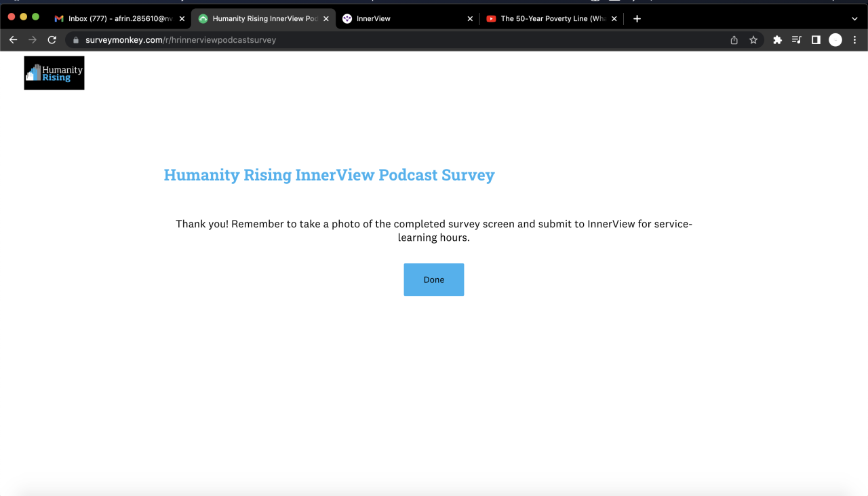
Task: Maximize the window with the green button
Action: (x=36, y=16)
